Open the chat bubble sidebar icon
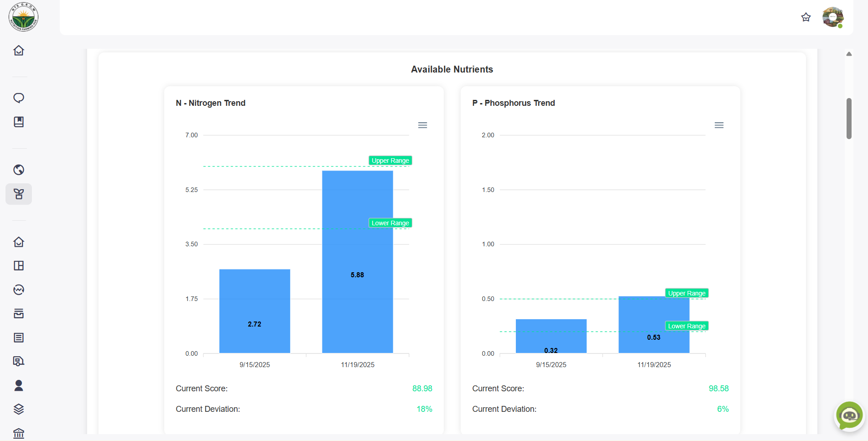 (x=19, y=98)
